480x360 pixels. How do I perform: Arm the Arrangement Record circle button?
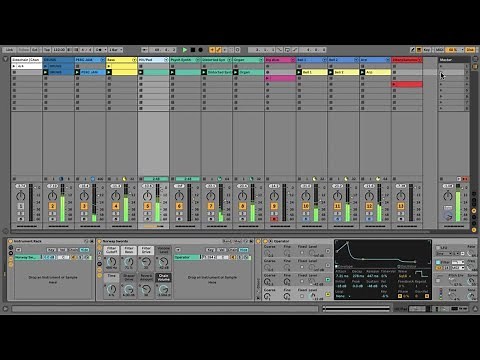pyautogui.click(x=200, y=50)
